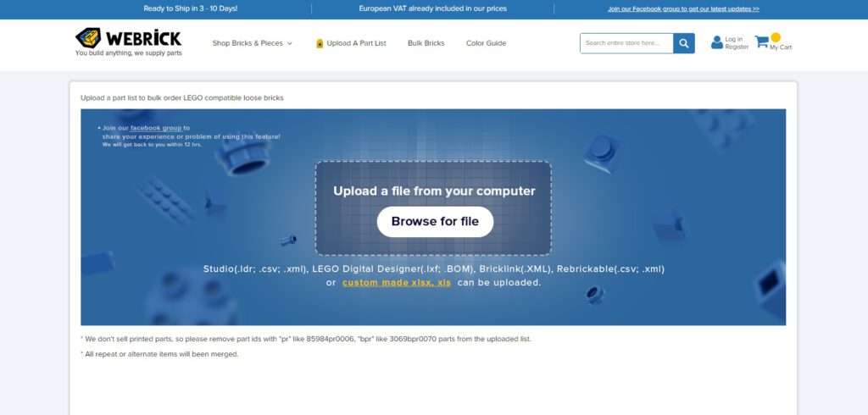868x415 pixels.
Task: Click the yellow cart count badge
Action: click(x=776, y=37)
